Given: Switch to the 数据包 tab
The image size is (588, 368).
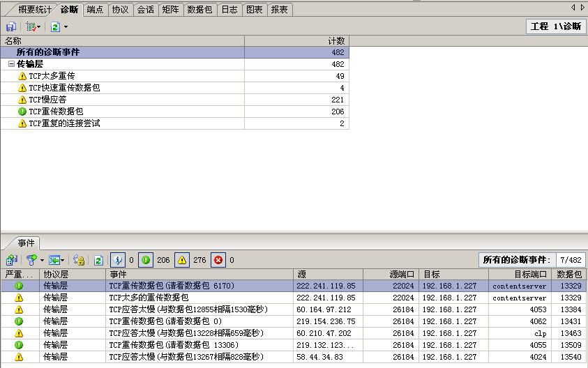Looking at the screenshot, I should click(199, 10).
